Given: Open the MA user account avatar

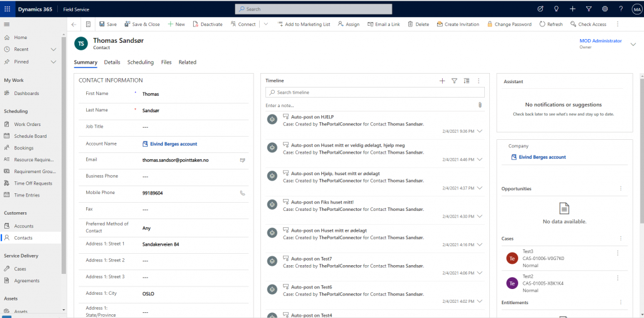Looking at the screenshot, I should tap(636, 9).
